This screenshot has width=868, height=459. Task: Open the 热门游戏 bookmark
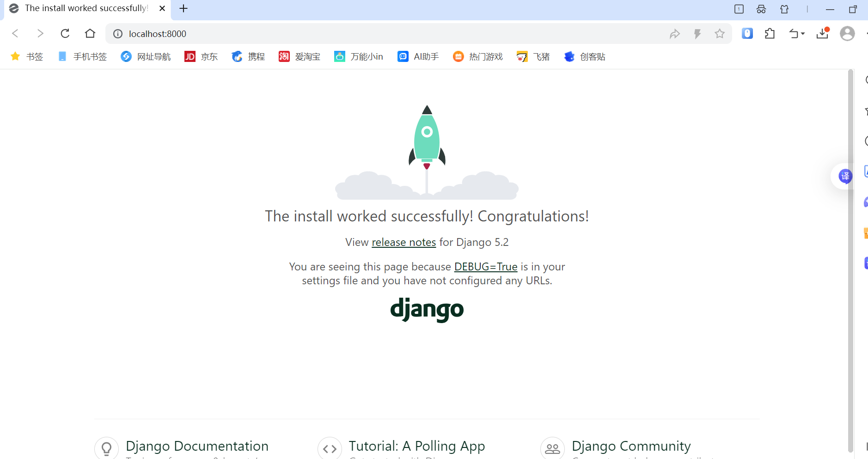pos(478,56)
